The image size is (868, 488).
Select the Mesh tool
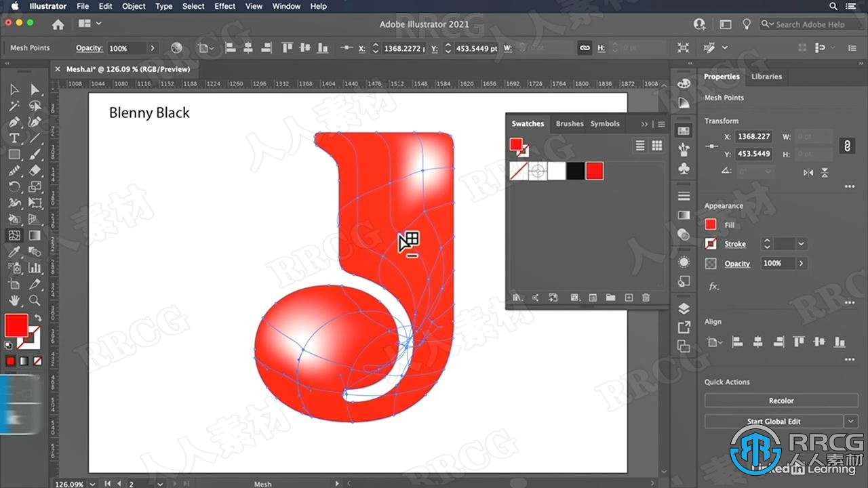click(x=14, y=235)
